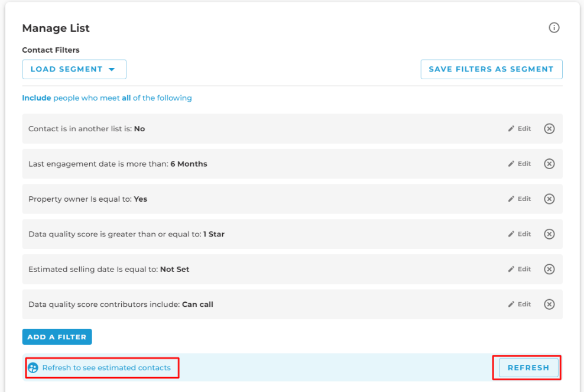Viewport: 584px width, 392px height.
Task: Open the Load Segment dropdown
Action: 74,69
